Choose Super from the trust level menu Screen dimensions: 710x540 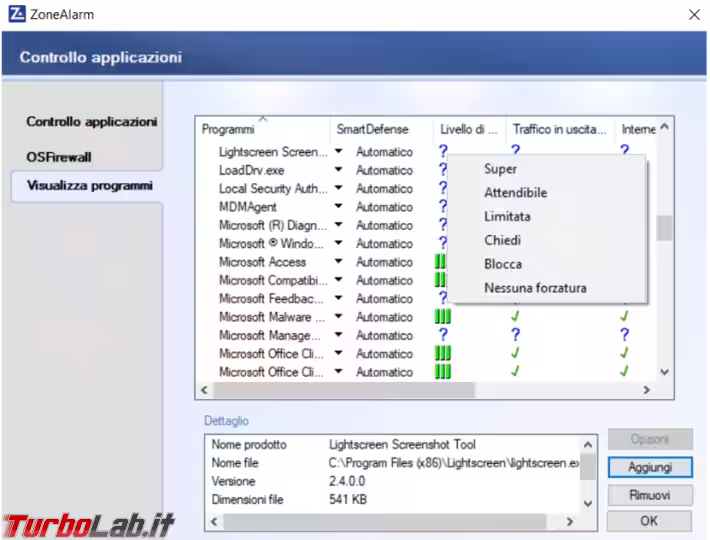coord(500,169)
